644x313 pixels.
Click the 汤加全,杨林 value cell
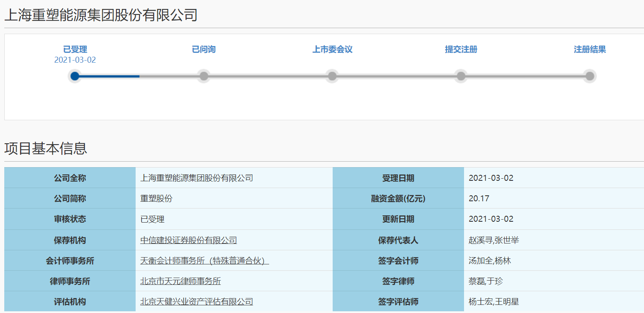coord(554,261)
